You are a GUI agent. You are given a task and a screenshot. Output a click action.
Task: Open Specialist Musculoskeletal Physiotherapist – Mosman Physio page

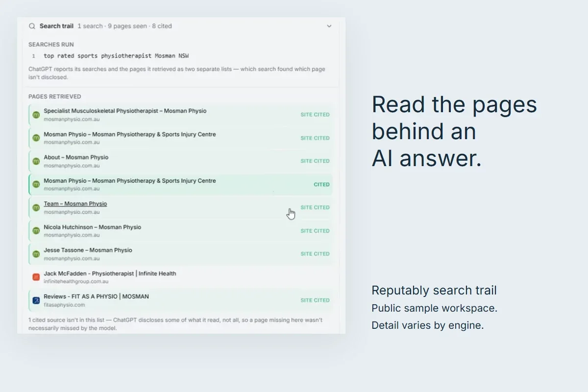point(125,111)
